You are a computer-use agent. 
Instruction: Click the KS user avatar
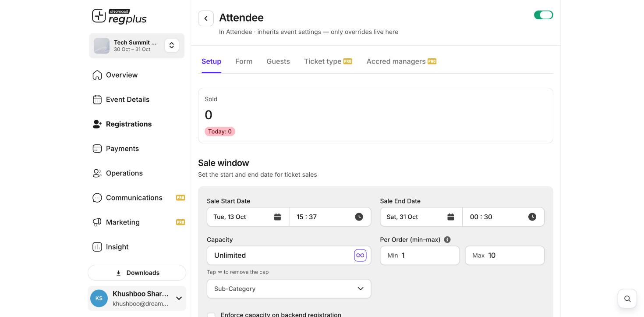tap(99, 298)
